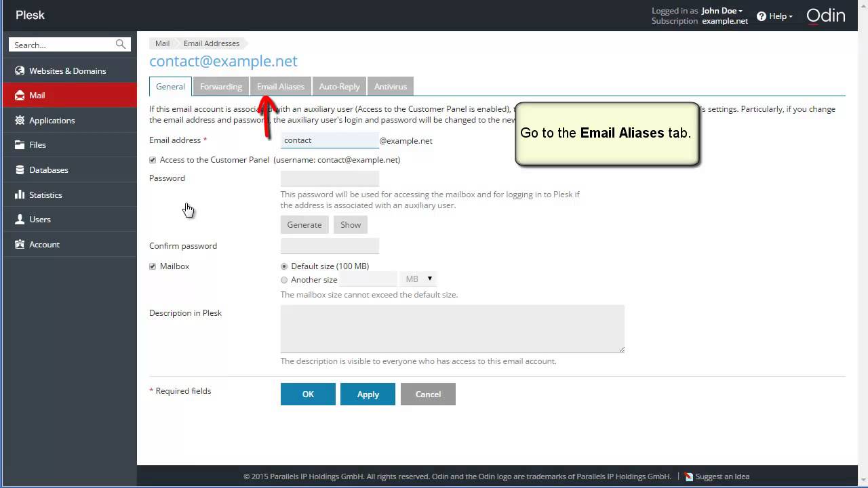Click the Email Addresses breadcrumb link
The width and height of the screenshot is (868, 488).
(212, 43)
